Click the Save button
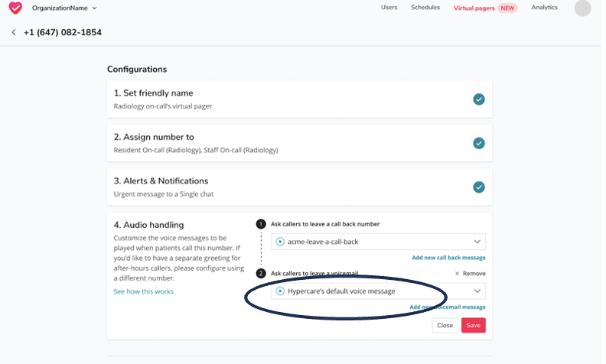The width and height of the screenshot is (606, 364). click(473, 325)
